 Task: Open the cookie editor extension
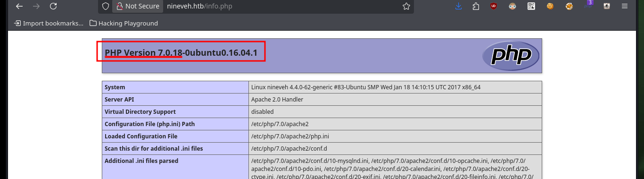550,7
